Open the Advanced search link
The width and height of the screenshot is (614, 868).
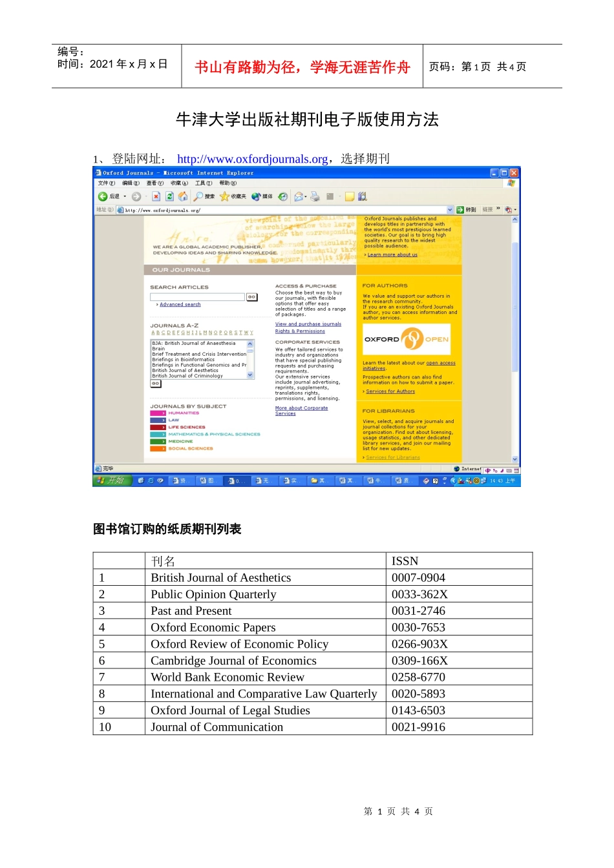180,304
